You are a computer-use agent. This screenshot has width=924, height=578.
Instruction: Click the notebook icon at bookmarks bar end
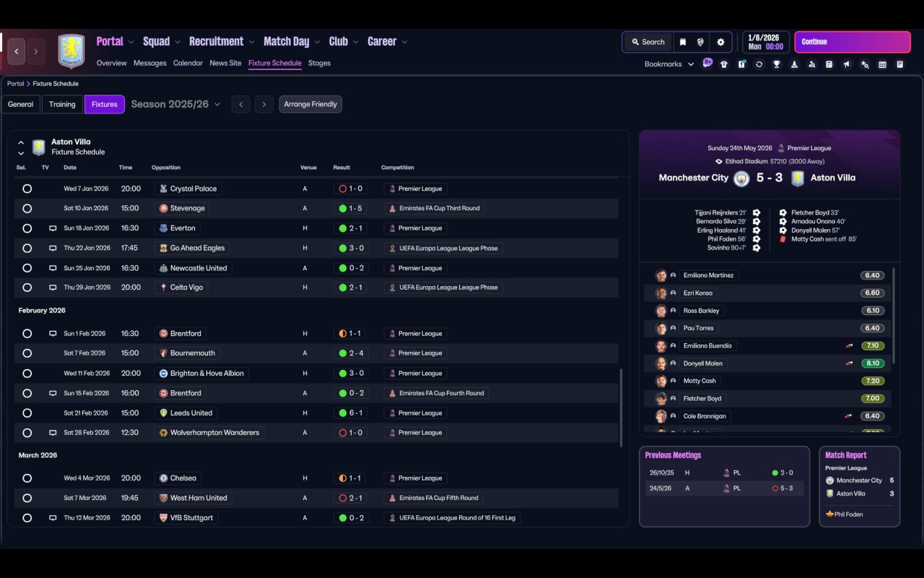(x=900, y=64)
